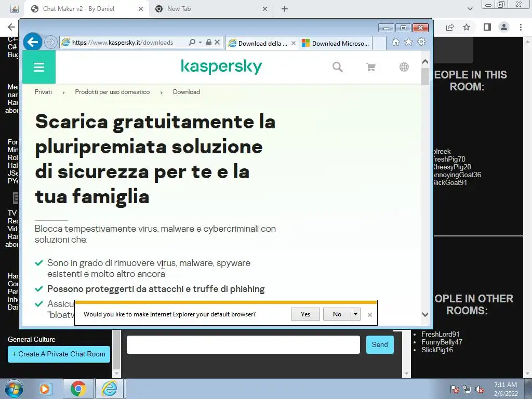
Task: Open the IE address bar dropdown arrow
Action: pyautogui.click(x=200, y=43)
